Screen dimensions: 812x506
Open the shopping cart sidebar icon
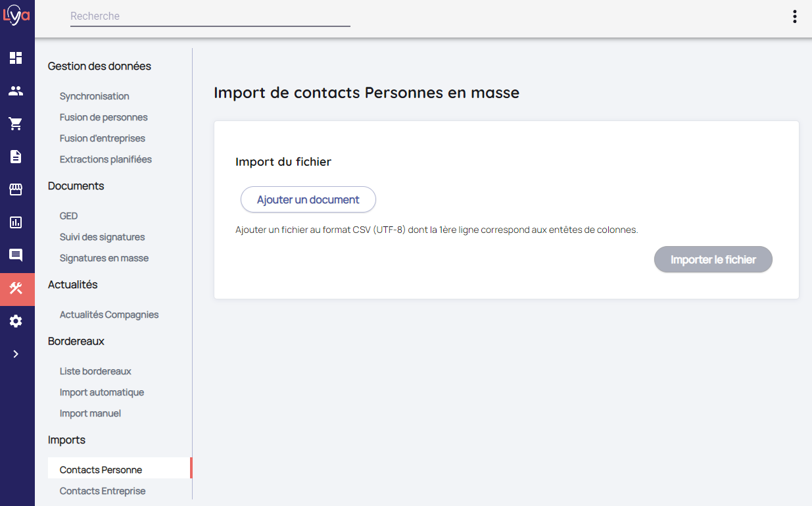[x=16, y=124]
